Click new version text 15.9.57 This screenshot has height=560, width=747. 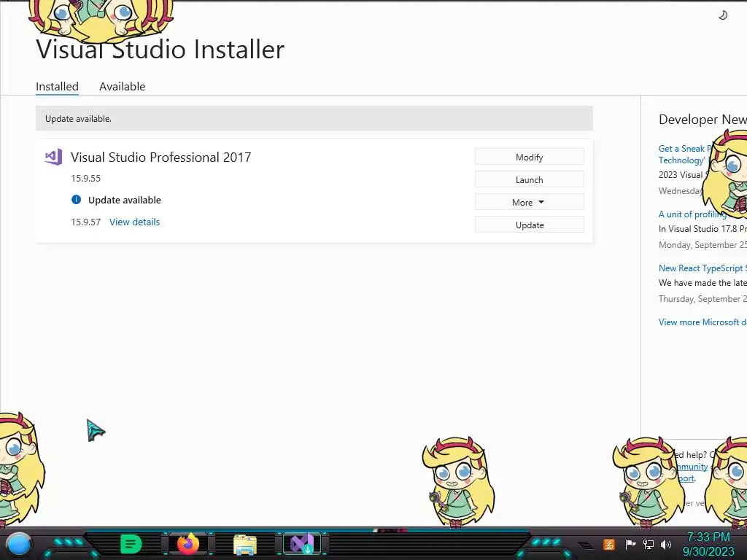[x=86, y=222]
